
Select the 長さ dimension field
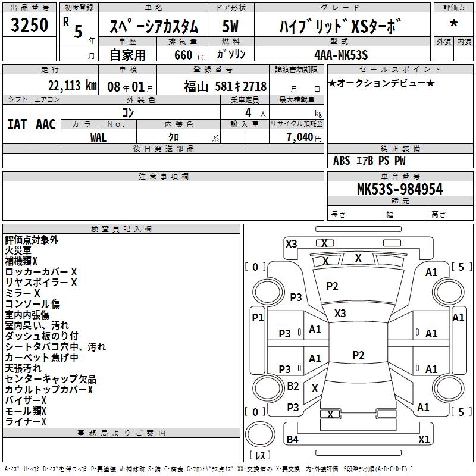355,213
